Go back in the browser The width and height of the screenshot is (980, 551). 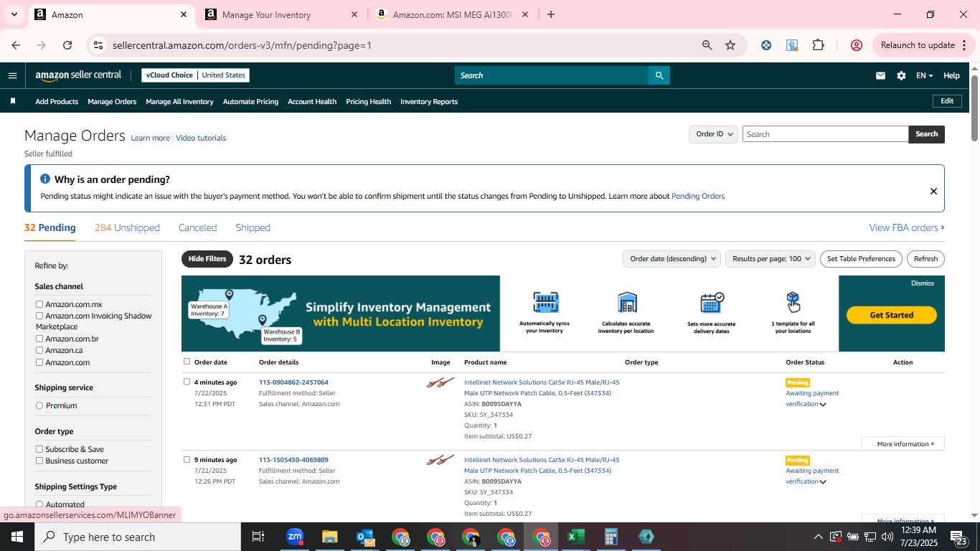tap(16, 45)
